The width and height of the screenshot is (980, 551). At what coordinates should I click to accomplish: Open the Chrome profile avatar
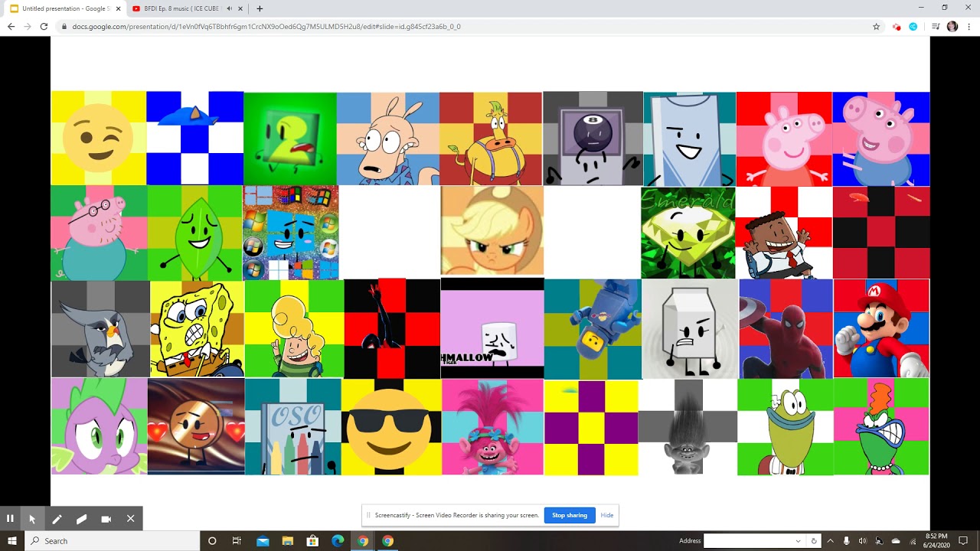(952, 26)
